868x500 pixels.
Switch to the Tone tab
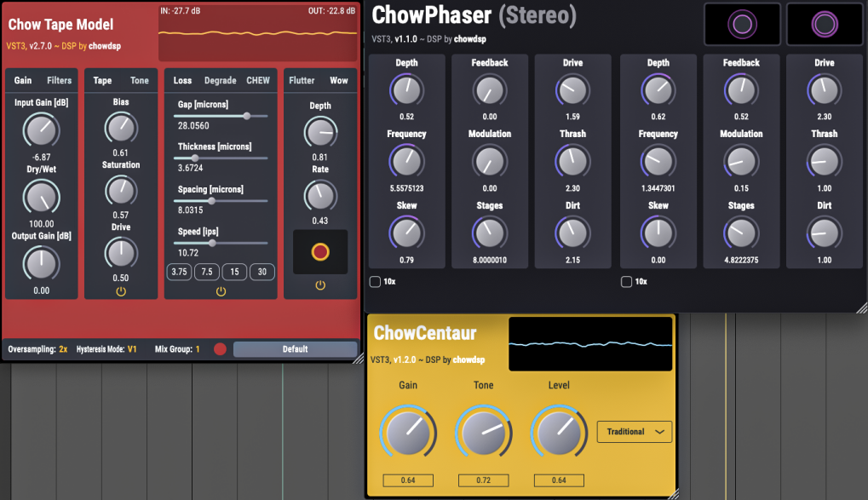140,80
